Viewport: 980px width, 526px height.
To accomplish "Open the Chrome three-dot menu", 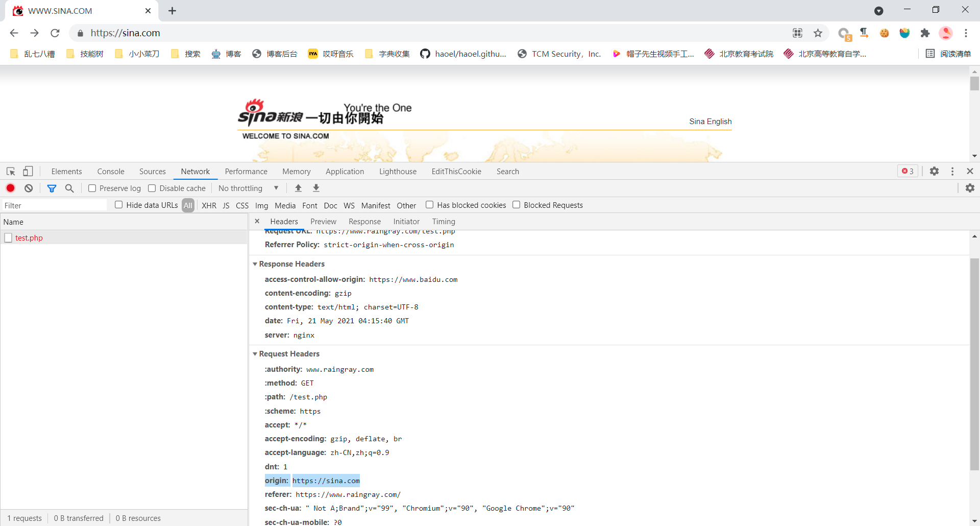I will (x=966, y=33).
